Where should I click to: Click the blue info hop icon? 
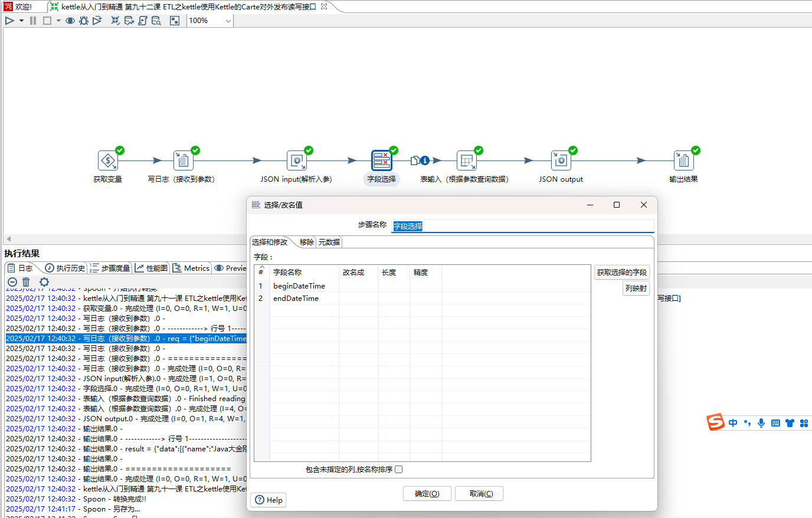425,160
